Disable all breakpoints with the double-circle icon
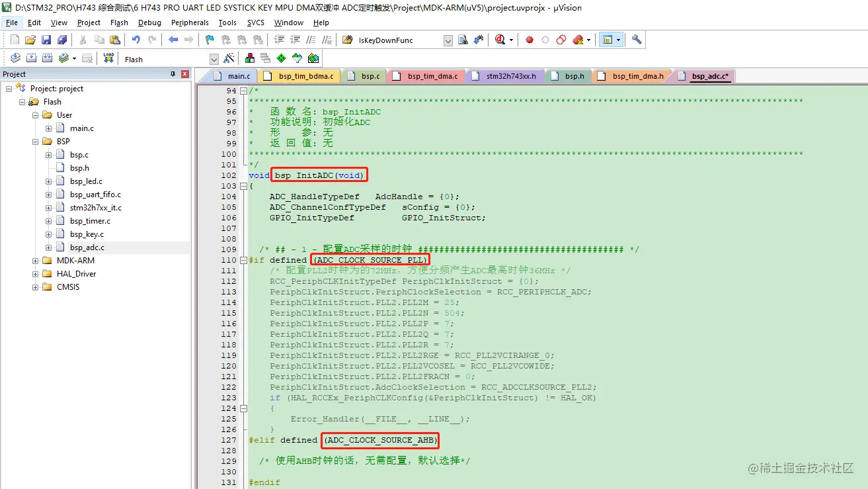Viewport: 868px width, 489px height. pos(561,40)
